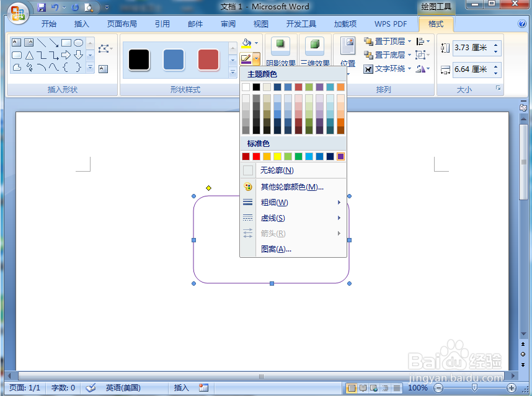Select the down block arrow shape
This screenshot has width=532, height=396.
click(x=78, y=55)
